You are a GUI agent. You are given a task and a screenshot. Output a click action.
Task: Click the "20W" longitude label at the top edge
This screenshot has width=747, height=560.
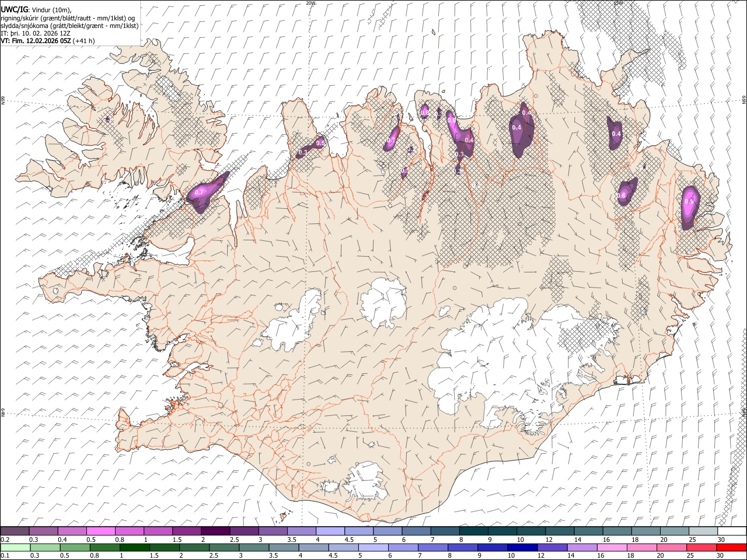310,2
